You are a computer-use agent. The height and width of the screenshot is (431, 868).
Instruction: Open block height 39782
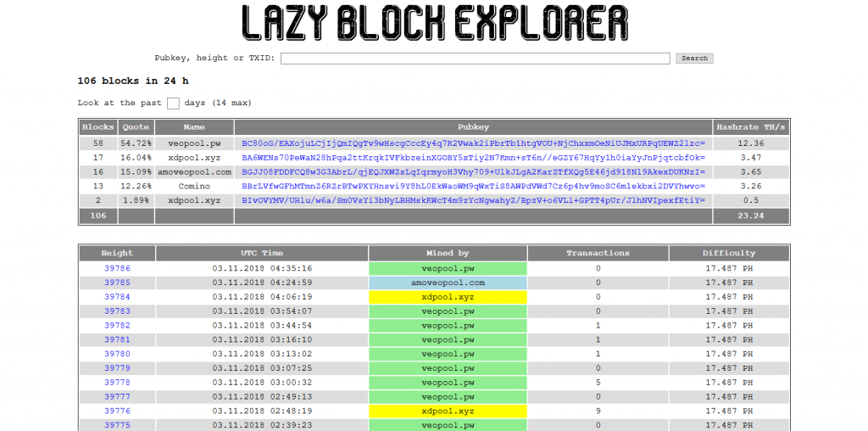(x=117, y=326)
